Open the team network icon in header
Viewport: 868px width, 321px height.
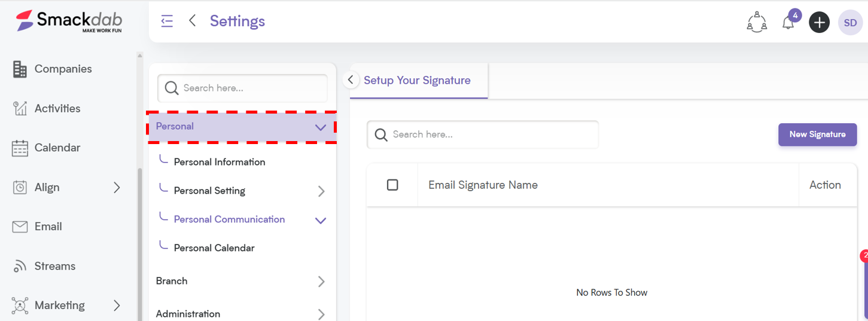click(x=757, y=22)
